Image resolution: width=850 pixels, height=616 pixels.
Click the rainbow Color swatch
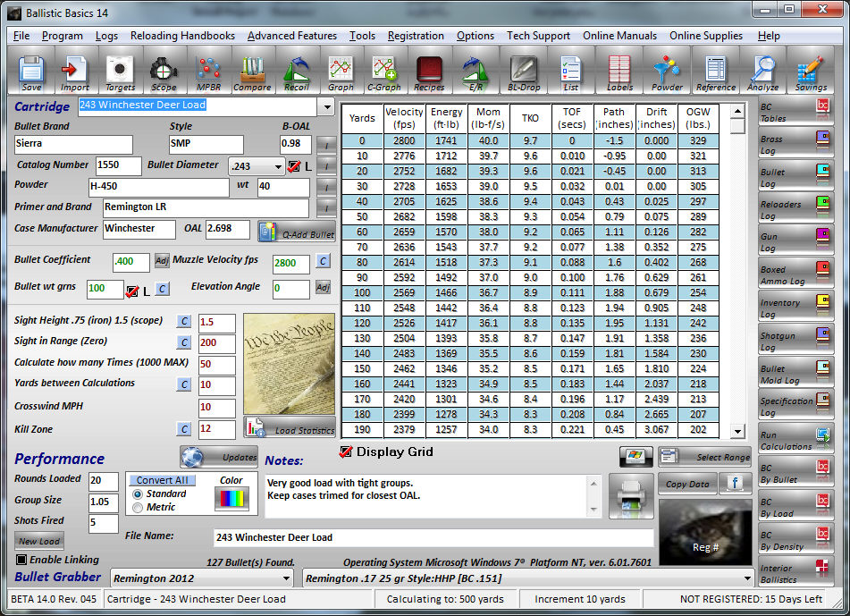(231, 499)
